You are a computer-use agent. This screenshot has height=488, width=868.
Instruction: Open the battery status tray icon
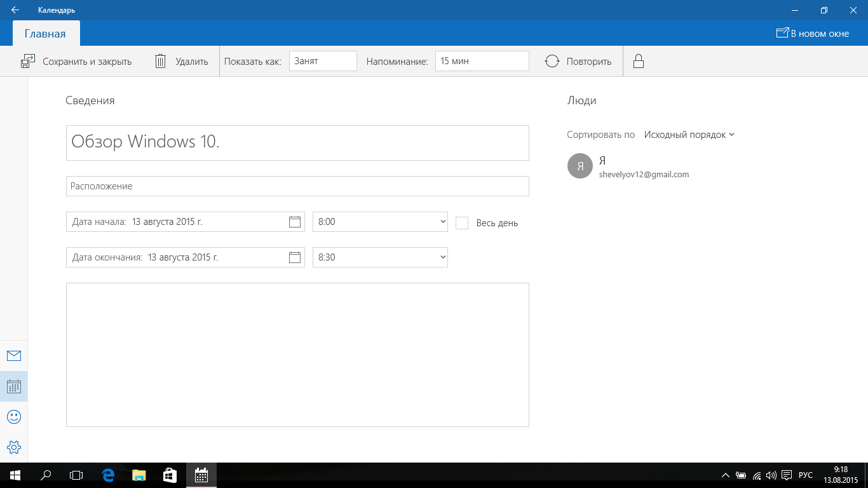pos(741,475)
